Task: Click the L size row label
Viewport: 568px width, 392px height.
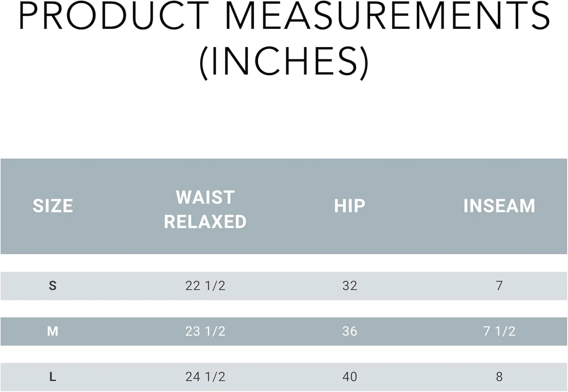Action: pyautogui.click(x=53, y=377)
